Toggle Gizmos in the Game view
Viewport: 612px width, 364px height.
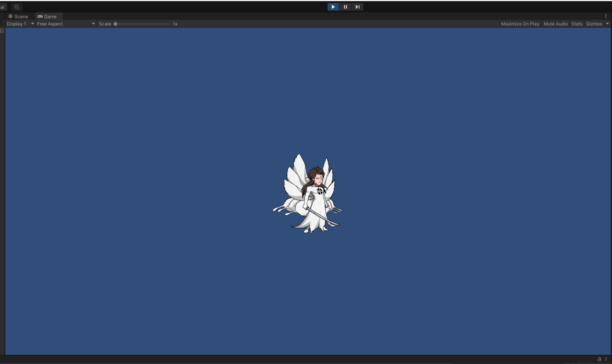point(594,24)
